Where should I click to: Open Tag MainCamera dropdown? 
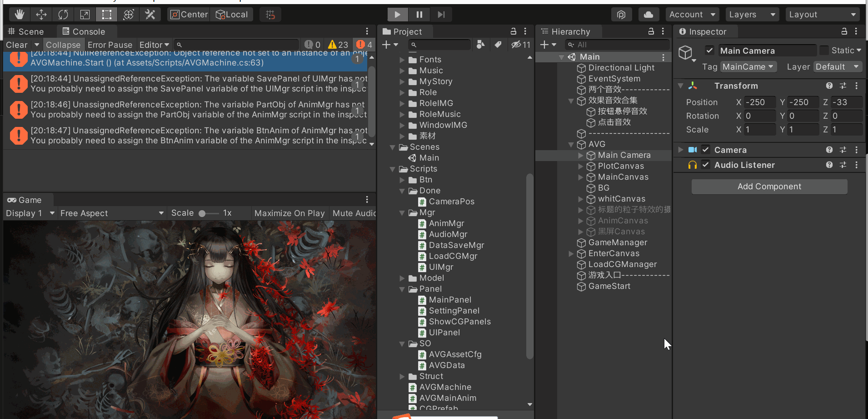pyautogui.click(x=748, y=67)
